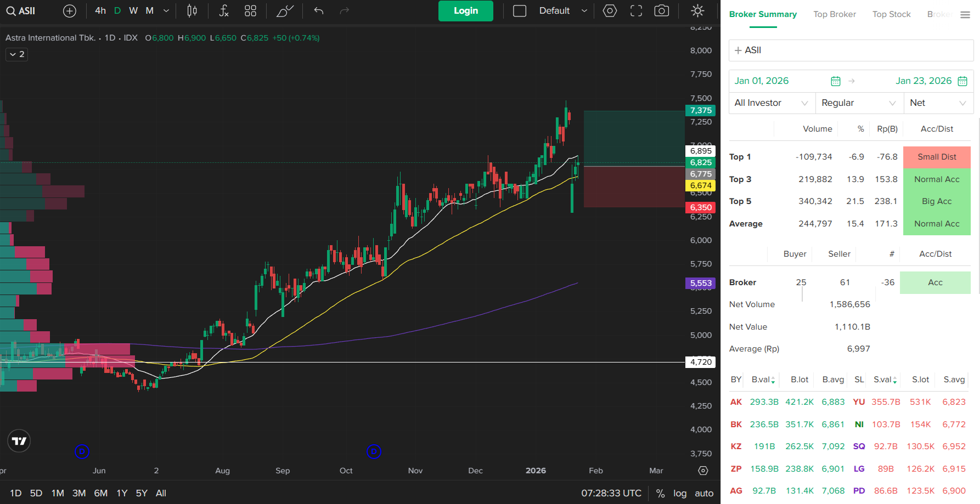Screen dimensions: 980x504
Task: Switch to the Top Broker tab
Action: point(834,14)
